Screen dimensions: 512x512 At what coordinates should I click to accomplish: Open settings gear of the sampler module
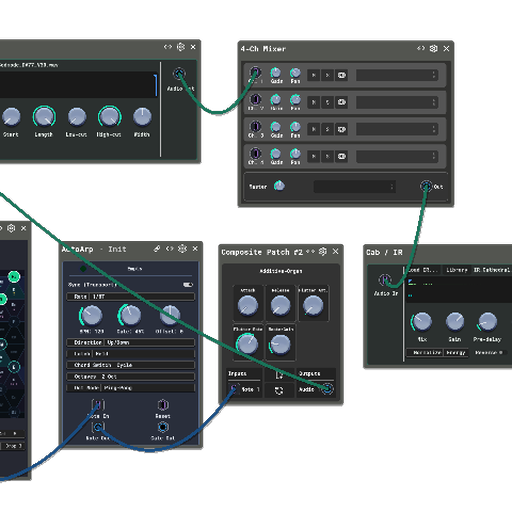tap(181, 47)
